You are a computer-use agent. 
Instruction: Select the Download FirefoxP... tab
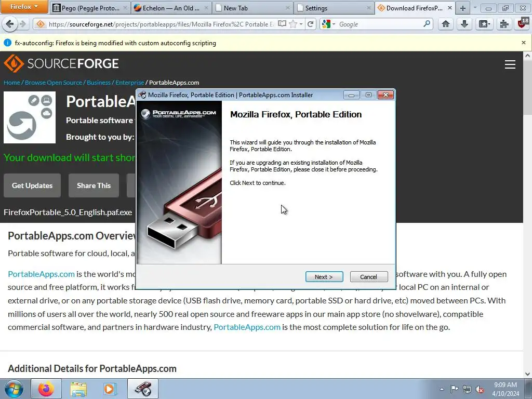click(x=414, y=8)
